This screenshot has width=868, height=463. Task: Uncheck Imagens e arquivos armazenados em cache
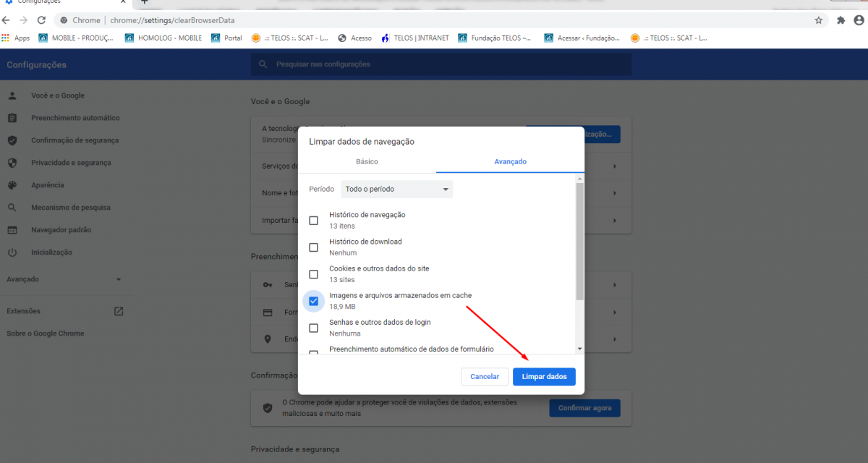coord(313,301)
